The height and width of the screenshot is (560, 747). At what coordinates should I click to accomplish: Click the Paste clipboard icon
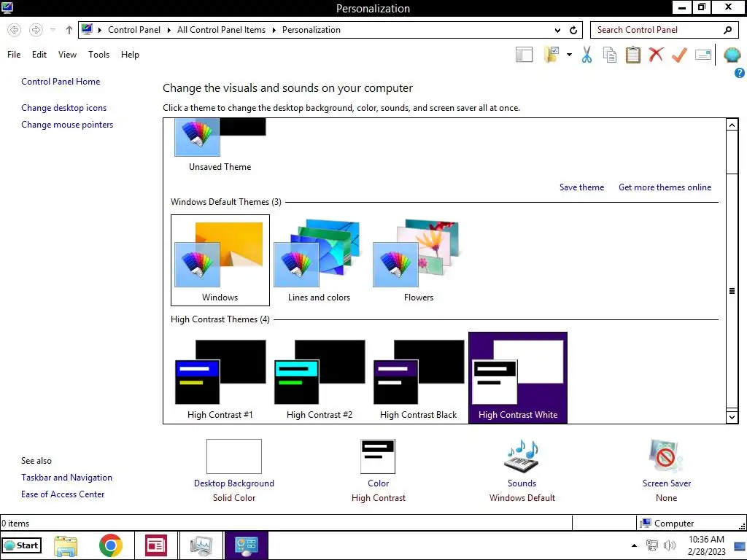tap(632, 55)
